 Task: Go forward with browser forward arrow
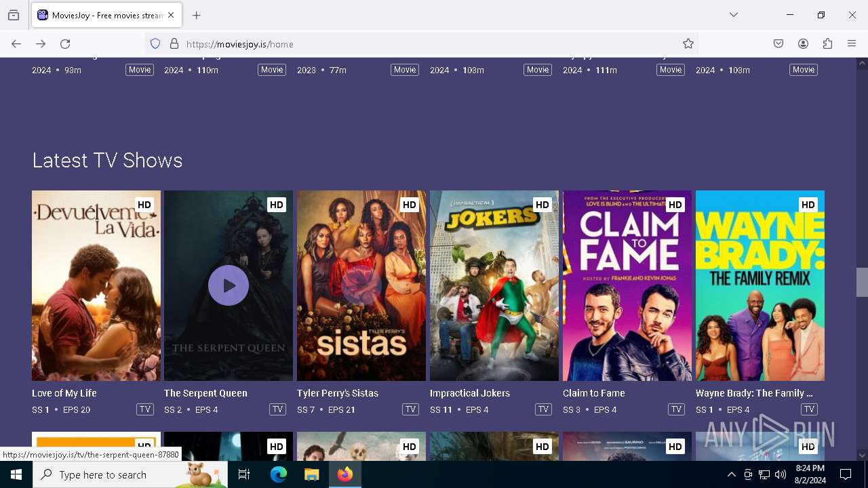41,44
